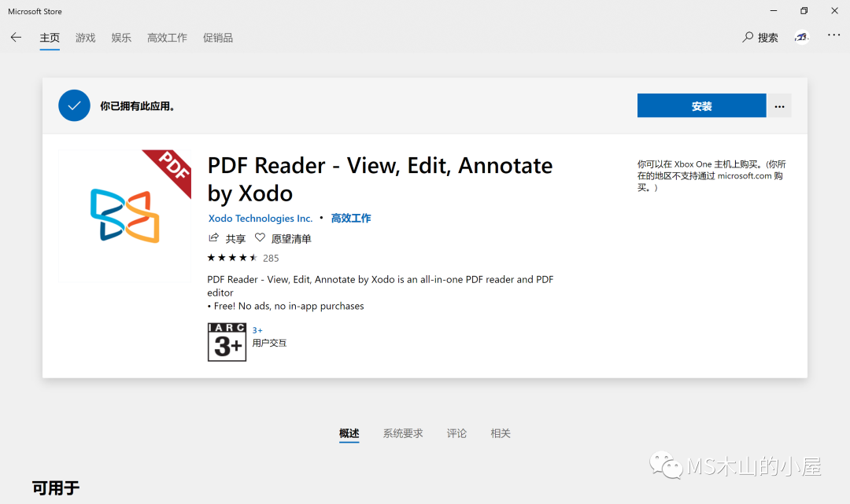Open the 高效工作 navigation tab
Screen dimensions: 850x504
point(167,38)
